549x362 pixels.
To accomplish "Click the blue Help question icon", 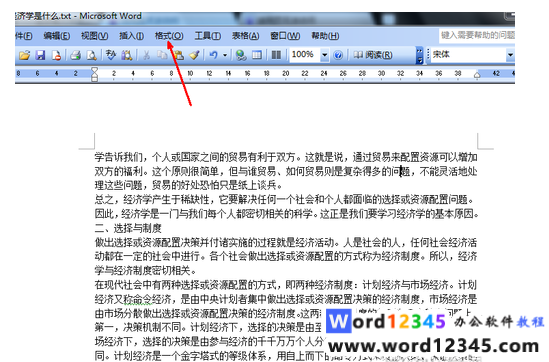I will coord(338,55).
